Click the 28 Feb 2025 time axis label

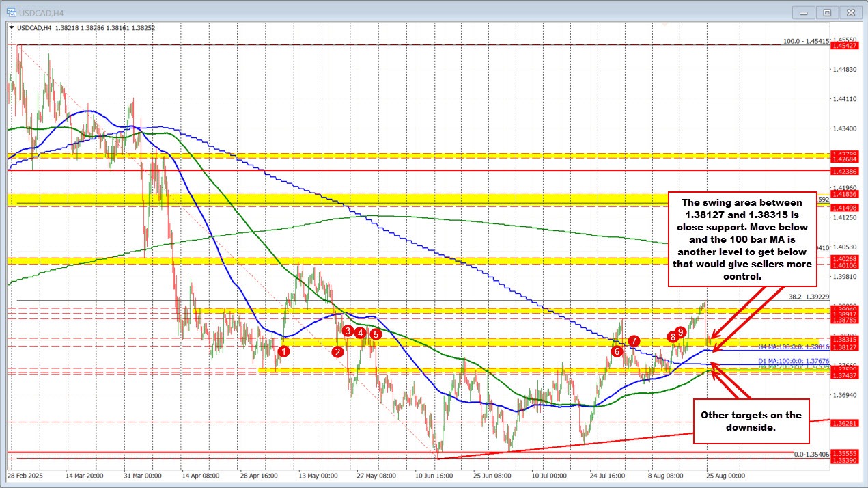tap(25, 474)
